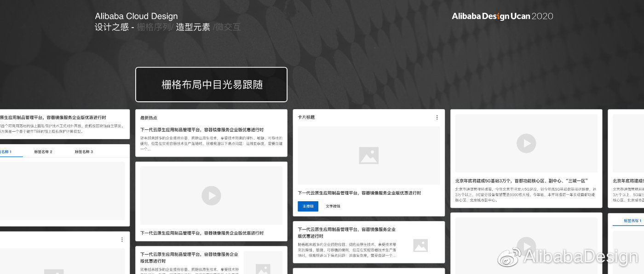644x274 pixels.
Task: Click the headline above the 主按钮 button
Action: [x=359, y=193]
